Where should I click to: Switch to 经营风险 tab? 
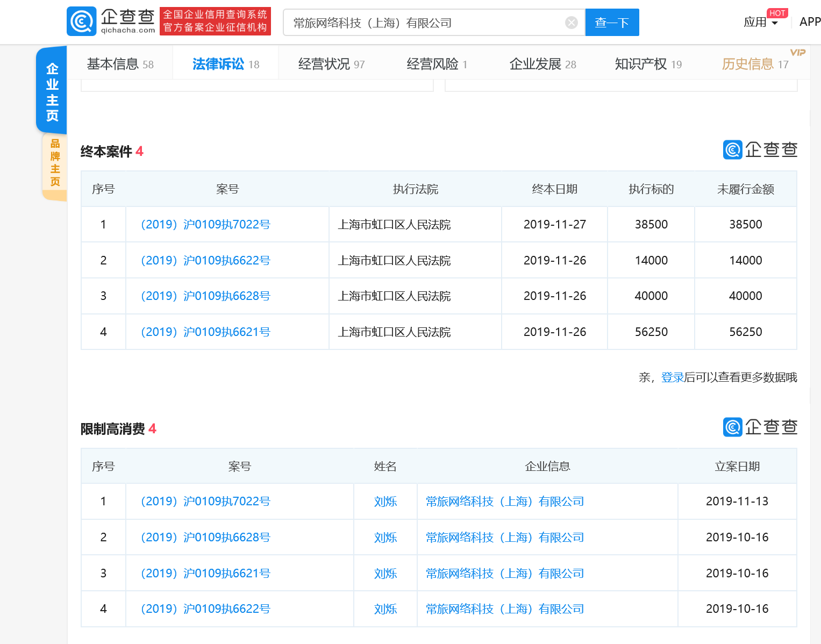(437, 64)
